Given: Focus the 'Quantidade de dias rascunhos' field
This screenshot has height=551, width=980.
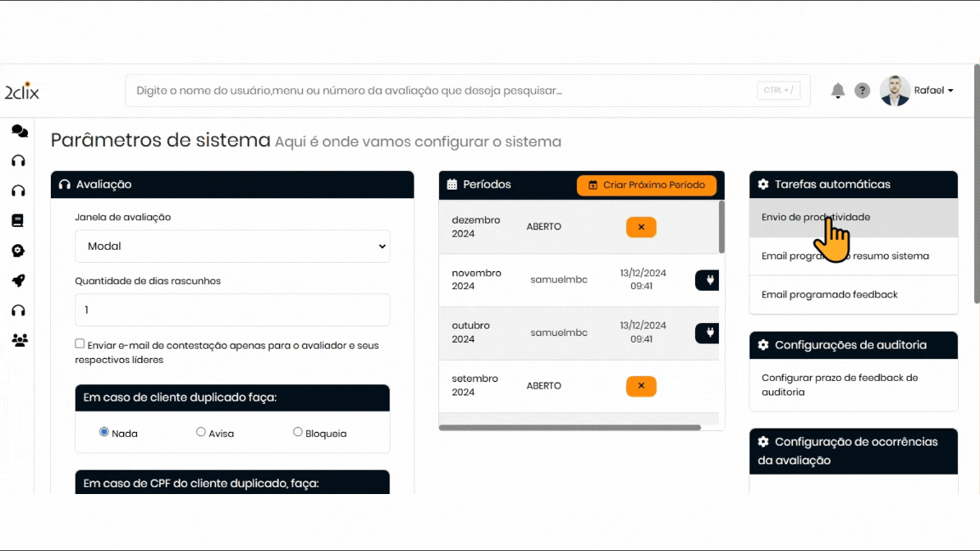Looking at the screenshot, I should click(232, 310).
